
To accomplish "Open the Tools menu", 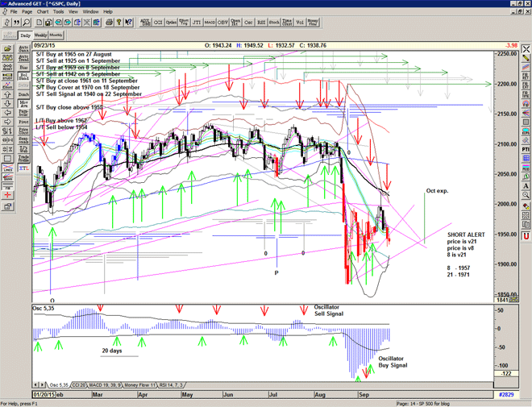I will (58, 12).
